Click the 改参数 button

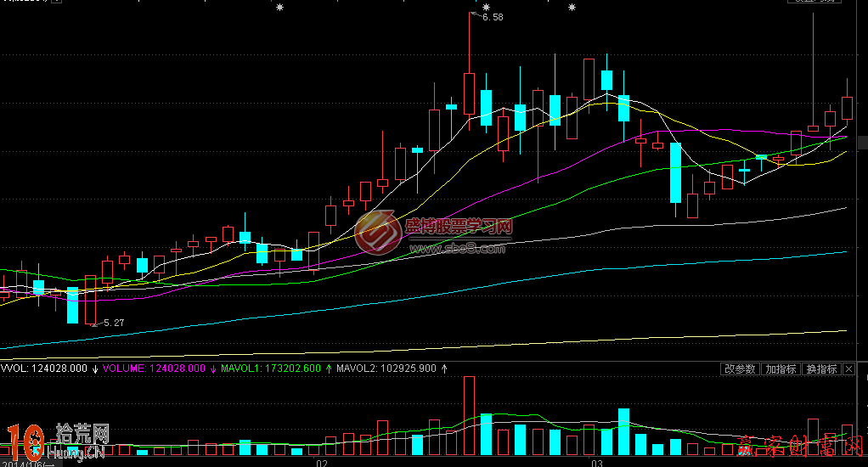click(x=740, y=369)
